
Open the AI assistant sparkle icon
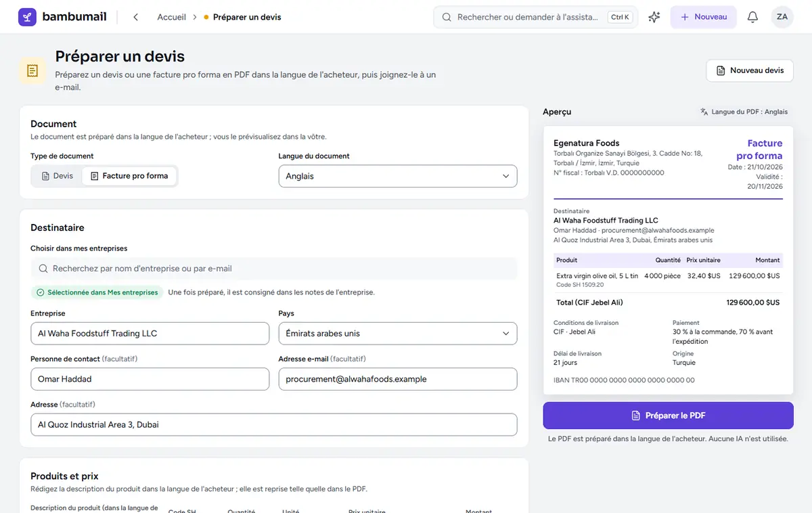click(654, 17)
